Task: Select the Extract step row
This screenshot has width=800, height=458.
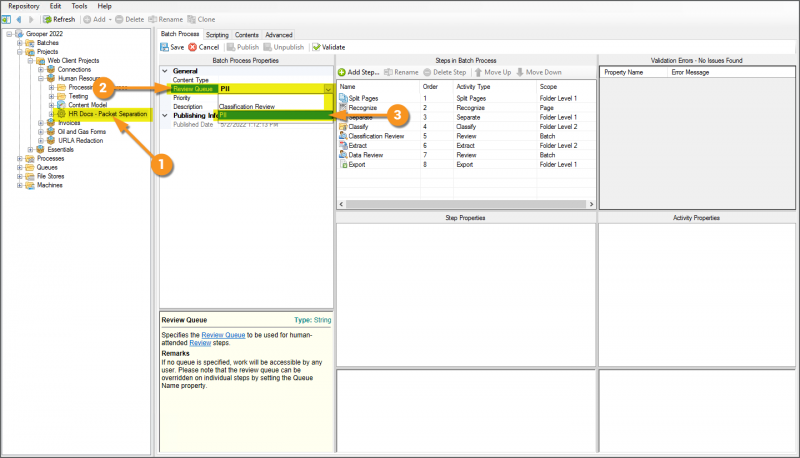Action: click(x=359, y=146)
